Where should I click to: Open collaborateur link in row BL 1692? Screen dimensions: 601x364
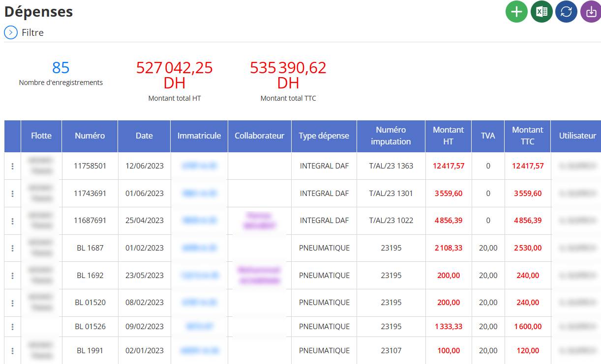(260, 276)
